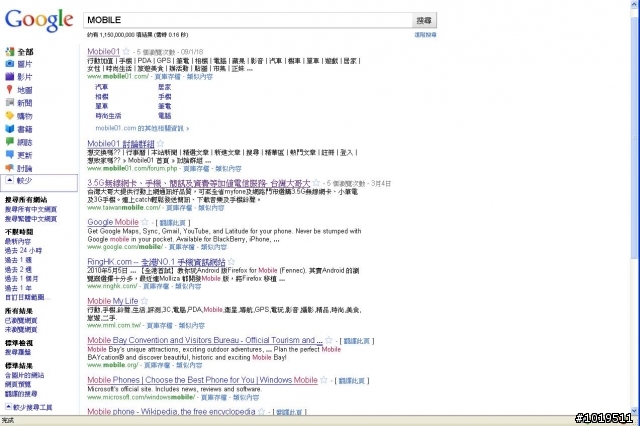Click the Google logo
The width and height of the screenshot is (640, 426).
(39, 20)
